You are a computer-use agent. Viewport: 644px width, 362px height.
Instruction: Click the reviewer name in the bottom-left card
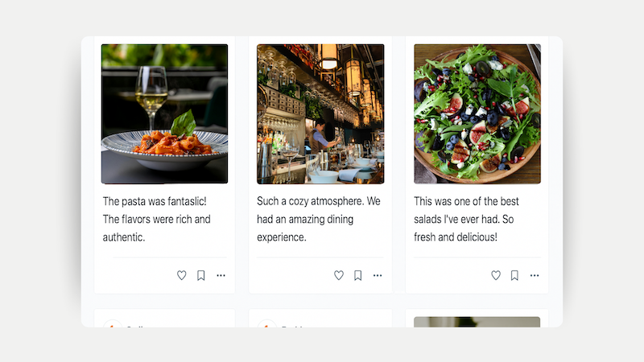[135, 325]
